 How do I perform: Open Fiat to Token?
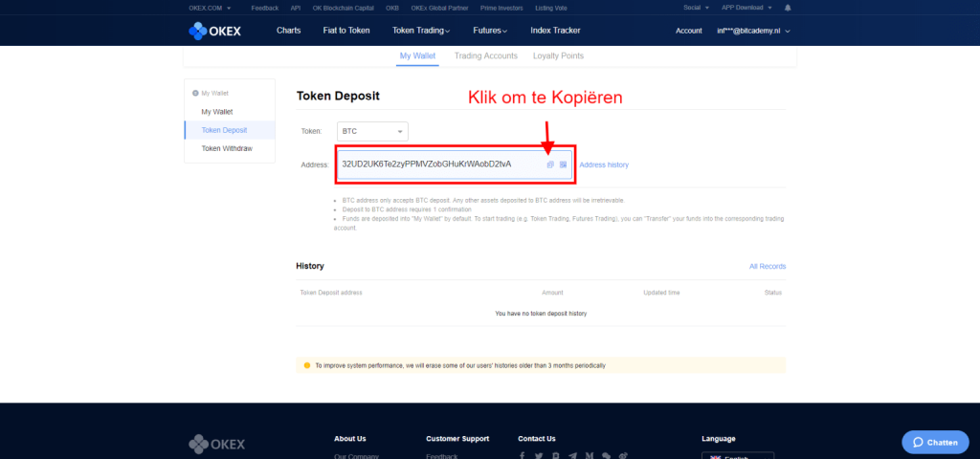point(346,31)
